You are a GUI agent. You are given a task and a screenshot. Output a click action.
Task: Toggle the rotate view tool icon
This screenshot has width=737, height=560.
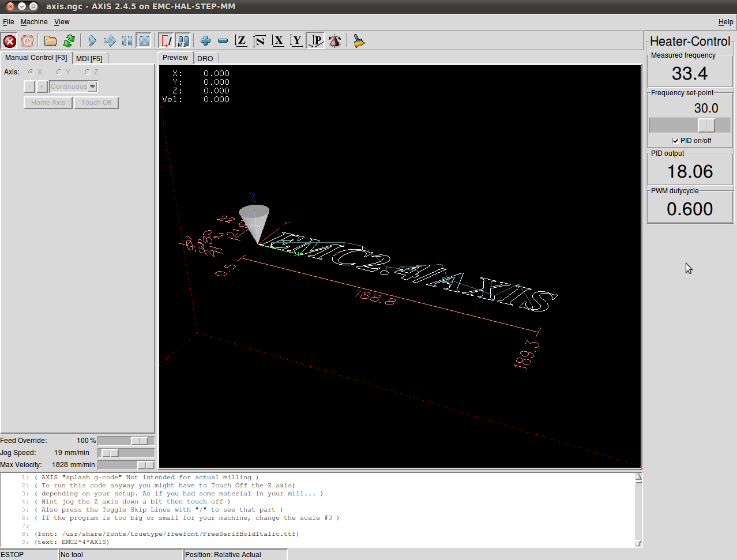[x=334, y=41]
